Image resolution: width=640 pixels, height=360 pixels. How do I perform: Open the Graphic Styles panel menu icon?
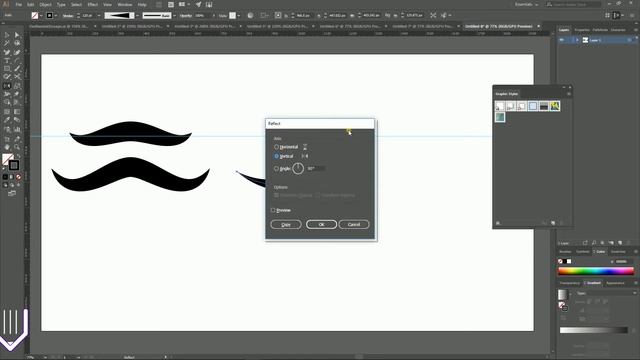pyautogui.click(x=569, y=94)
